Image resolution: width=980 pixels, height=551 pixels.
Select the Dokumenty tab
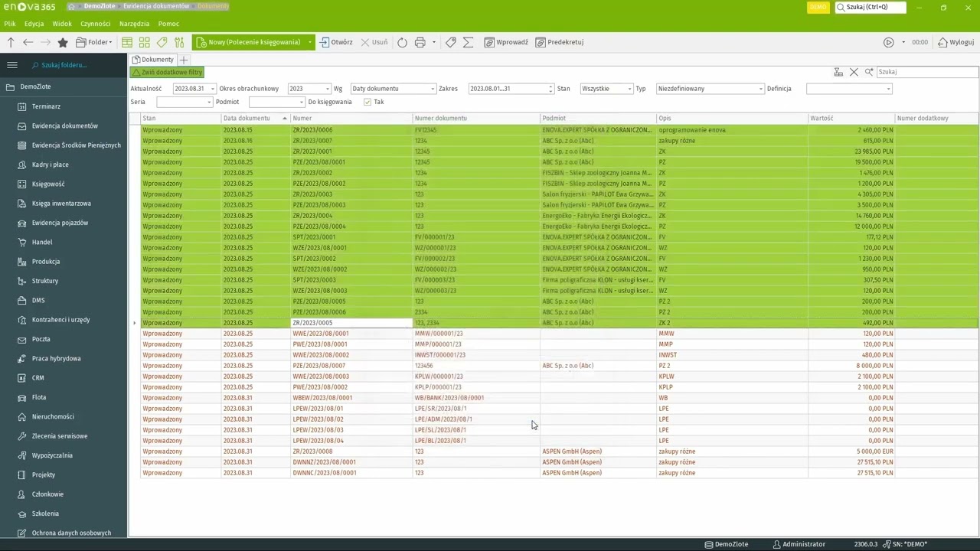(153, 60)
